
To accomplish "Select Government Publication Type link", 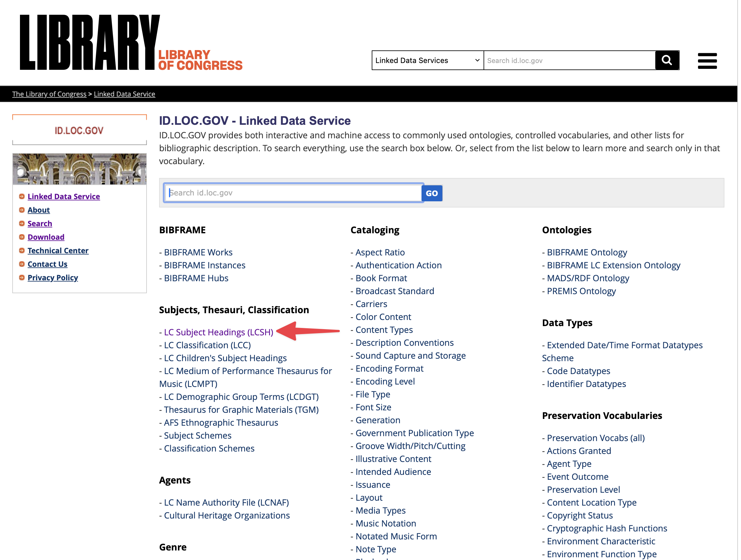I will 414,433.
